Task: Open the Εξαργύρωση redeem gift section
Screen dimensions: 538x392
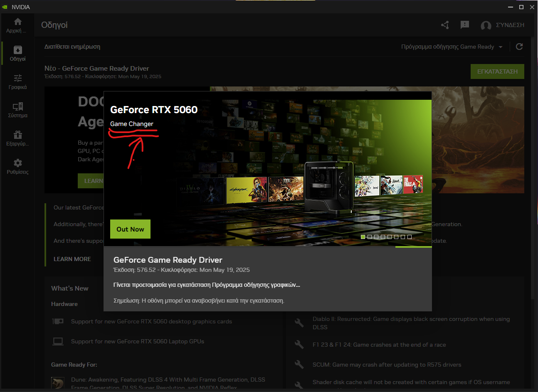Action: coord(17,138)
